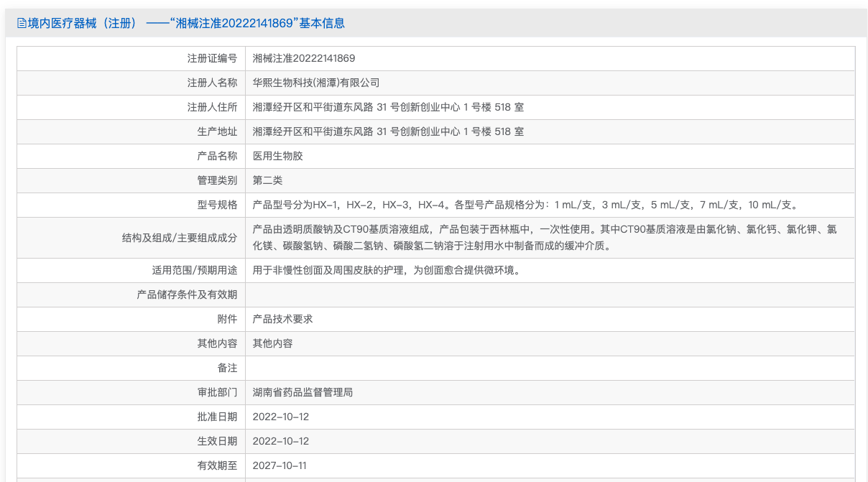The width and height of the screenshot is (868, 482).
Task: Click the heading 境内医疗器械（注册）基本信息
Action: tap(186, 24)
